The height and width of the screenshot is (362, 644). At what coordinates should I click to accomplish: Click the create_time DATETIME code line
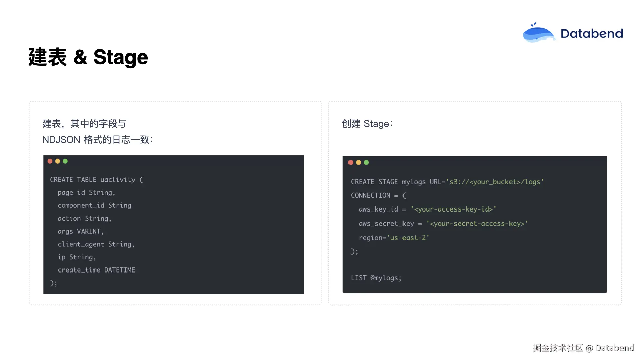(96, 270)
